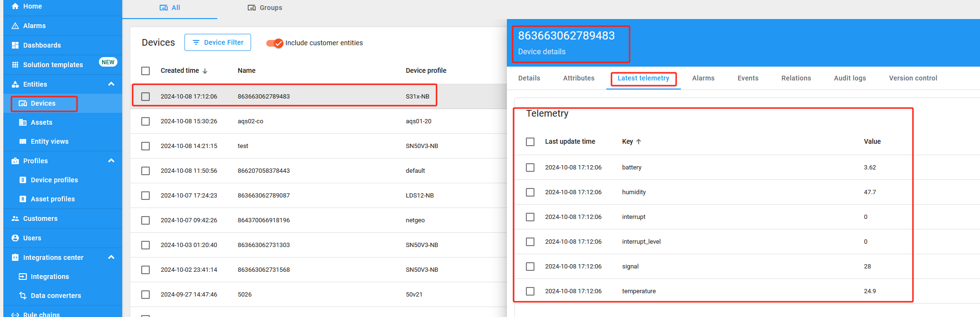
Task: Open the Groups tab
Action: pyautogui.click(x=265, y=8)
